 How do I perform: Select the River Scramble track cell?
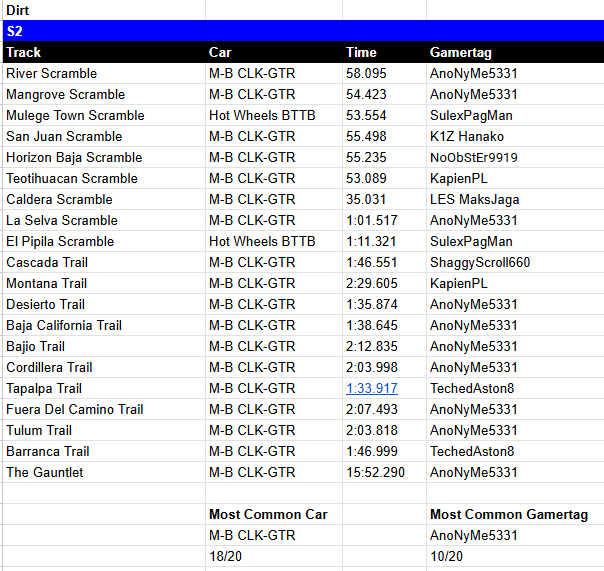(x=104, y=73)
